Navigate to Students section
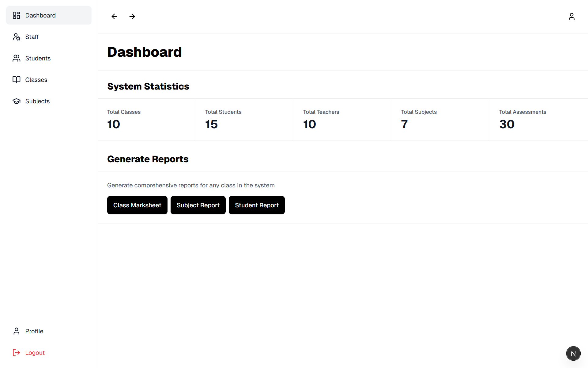This screenshot has height=368, width=588. pos(49,58)
